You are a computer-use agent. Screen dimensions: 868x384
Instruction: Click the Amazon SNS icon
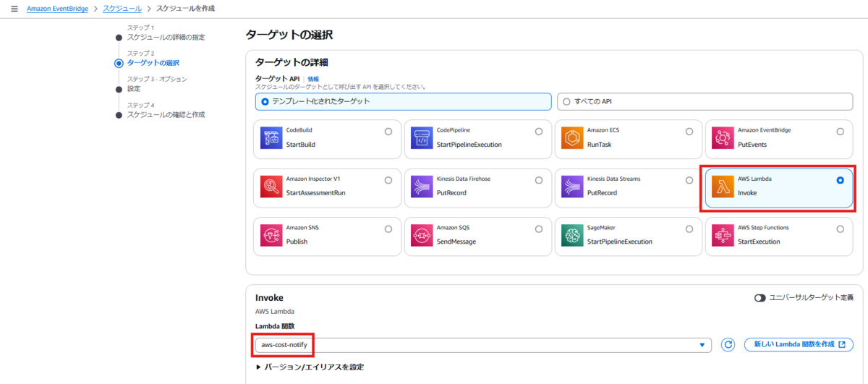click(272, 235)
